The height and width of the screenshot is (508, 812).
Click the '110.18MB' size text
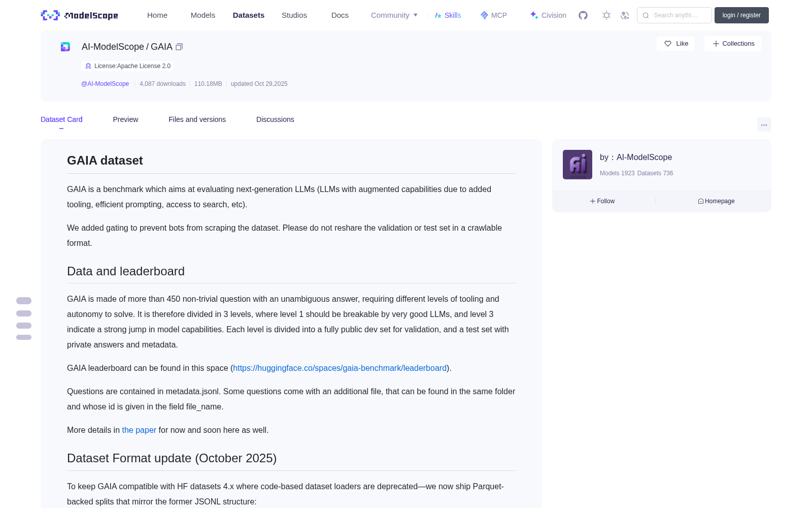[x=208, y=84]
